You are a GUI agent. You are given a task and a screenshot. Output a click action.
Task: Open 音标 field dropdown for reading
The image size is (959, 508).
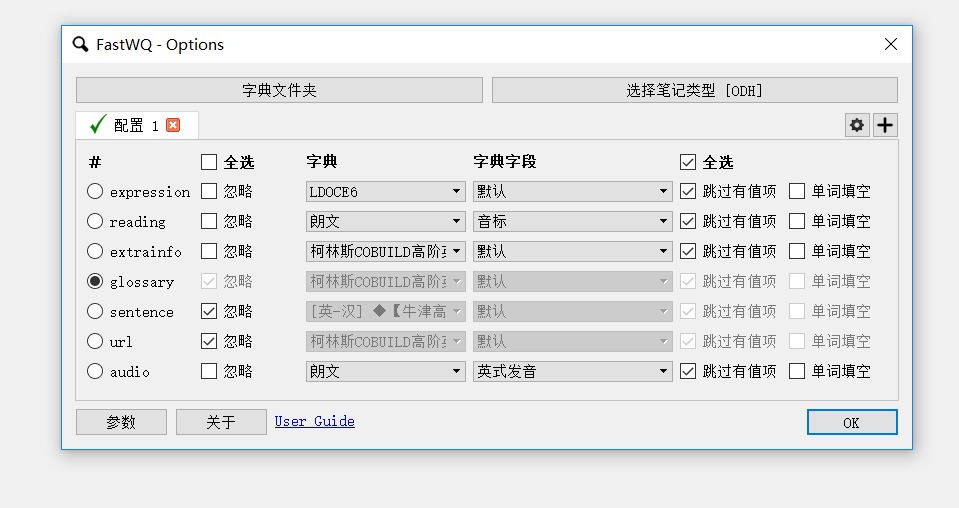[572, 221]
